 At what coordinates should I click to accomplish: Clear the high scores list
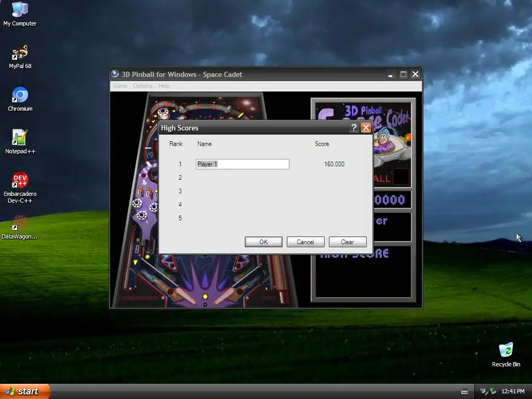click(348, 242)
